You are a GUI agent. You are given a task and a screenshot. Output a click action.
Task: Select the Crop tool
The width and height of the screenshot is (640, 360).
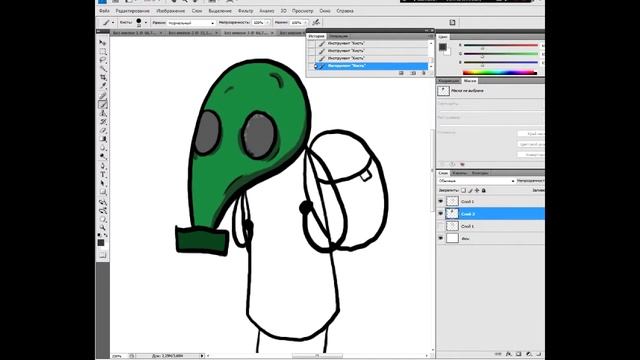click(102, 77)
